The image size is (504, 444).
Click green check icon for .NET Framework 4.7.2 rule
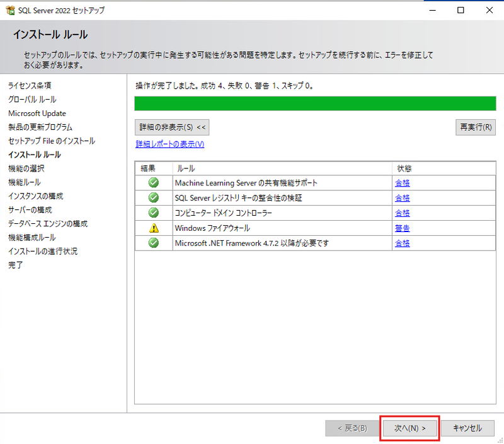coord(154,243)
